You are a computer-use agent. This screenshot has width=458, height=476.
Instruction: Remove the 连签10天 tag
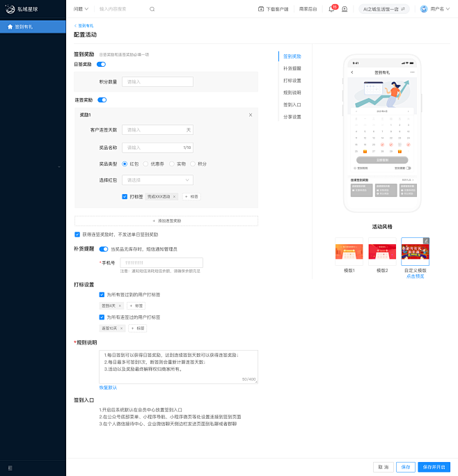(x=122, y=328)
